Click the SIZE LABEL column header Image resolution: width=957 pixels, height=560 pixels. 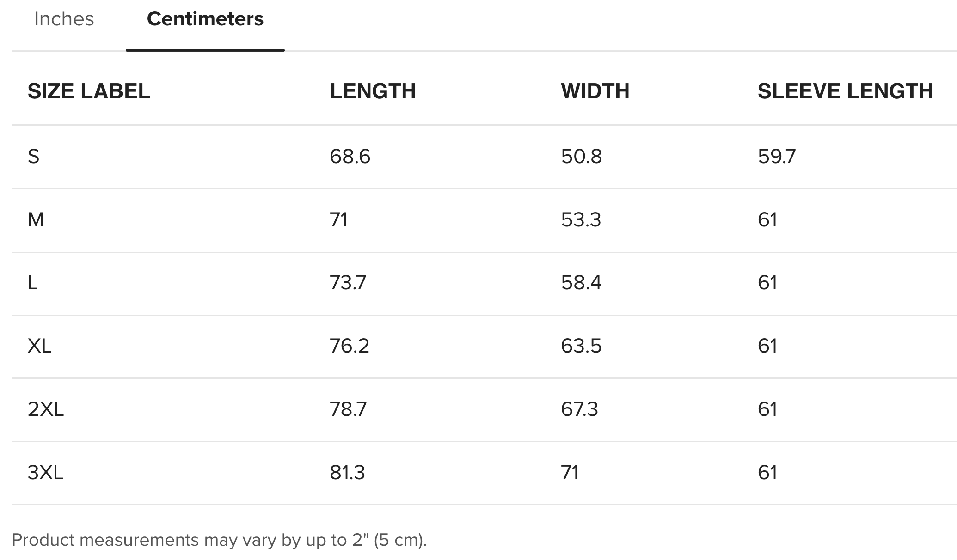89,91
